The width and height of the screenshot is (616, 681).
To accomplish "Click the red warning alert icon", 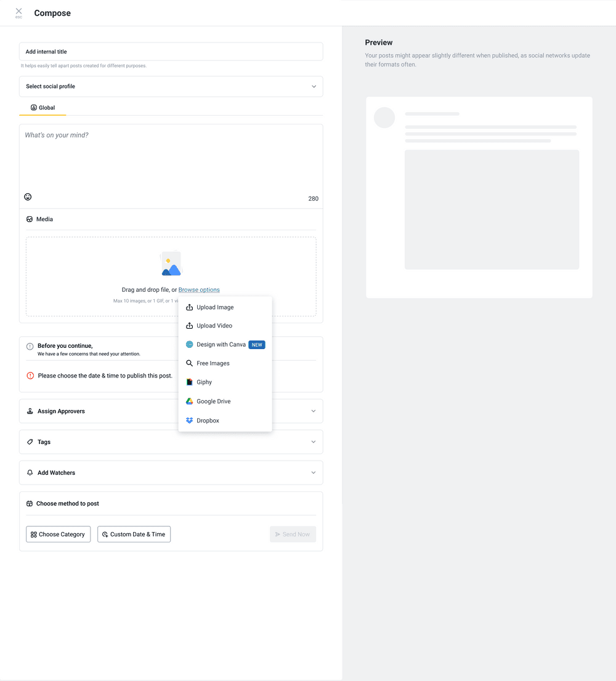I will point(30,376).
